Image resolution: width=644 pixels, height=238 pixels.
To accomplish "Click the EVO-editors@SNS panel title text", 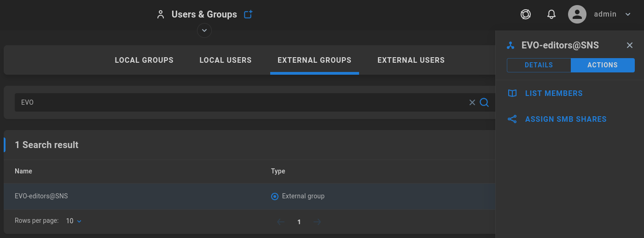I will 560,45.
